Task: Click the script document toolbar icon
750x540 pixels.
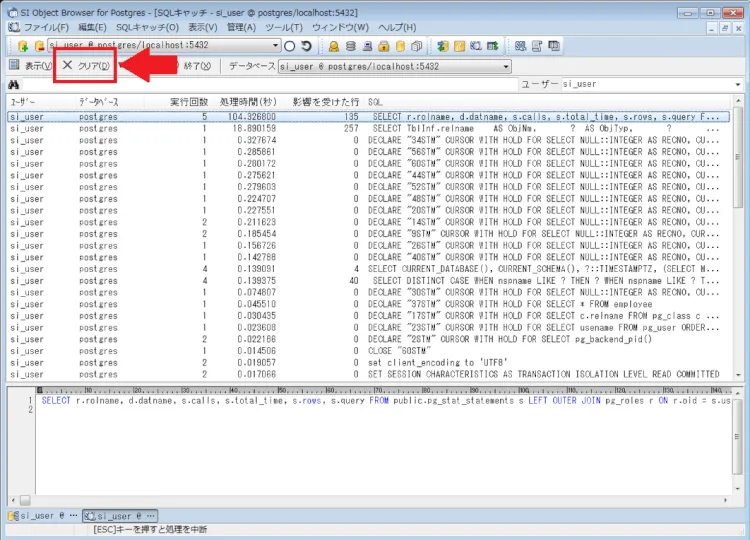Action: (x=537, y=46)
